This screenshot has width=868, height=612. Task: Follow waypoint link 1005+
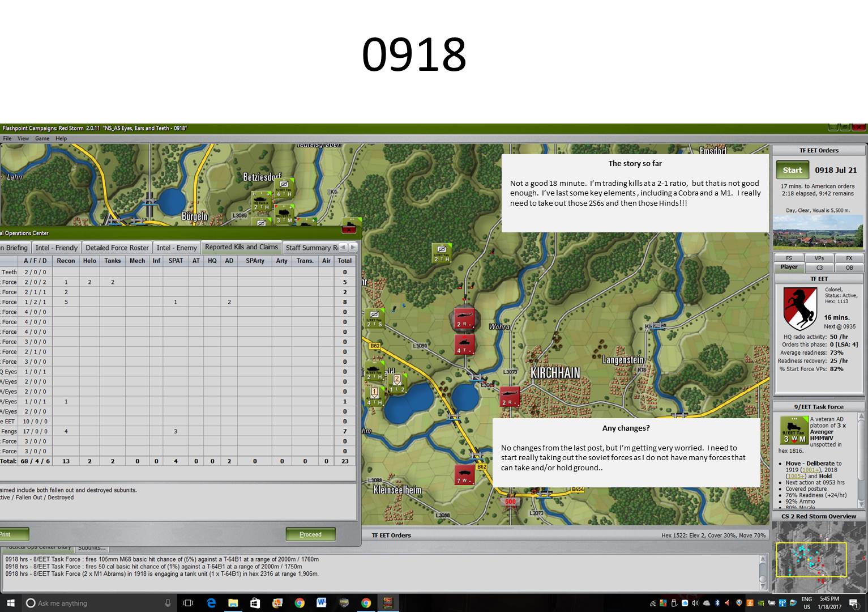796,476
